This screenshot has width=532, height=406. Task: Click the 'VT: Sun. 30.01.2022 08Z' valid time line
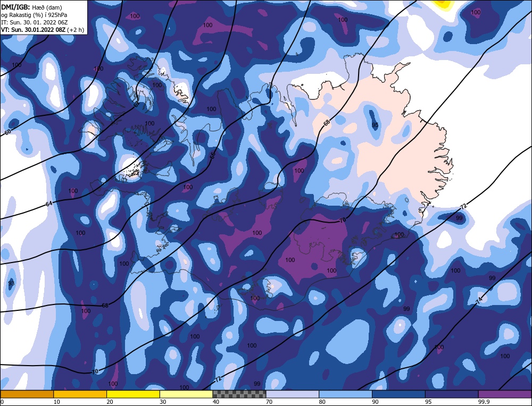click(x=33, y=30)
